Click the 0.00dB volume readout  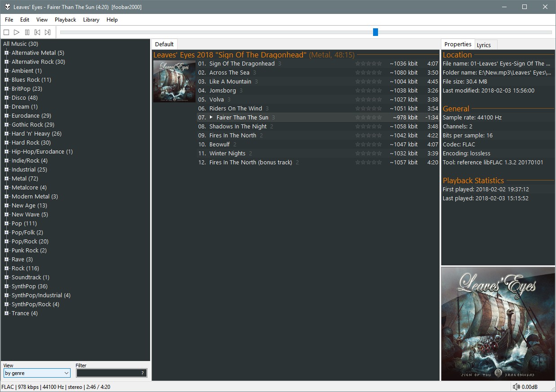pyautogui.click(x=529, y=387)
